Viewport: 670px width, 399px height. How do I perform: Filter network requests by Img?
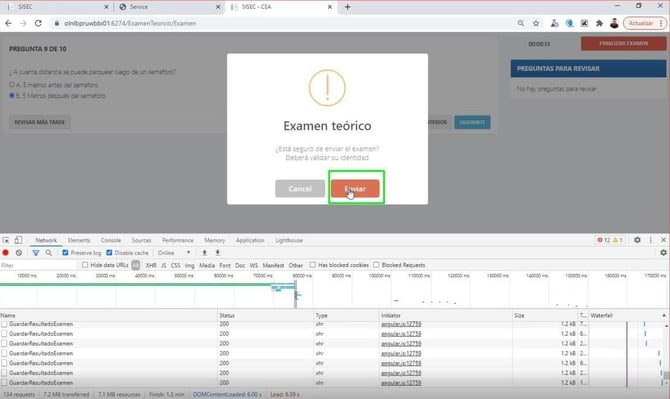click(x=189, y=265)
